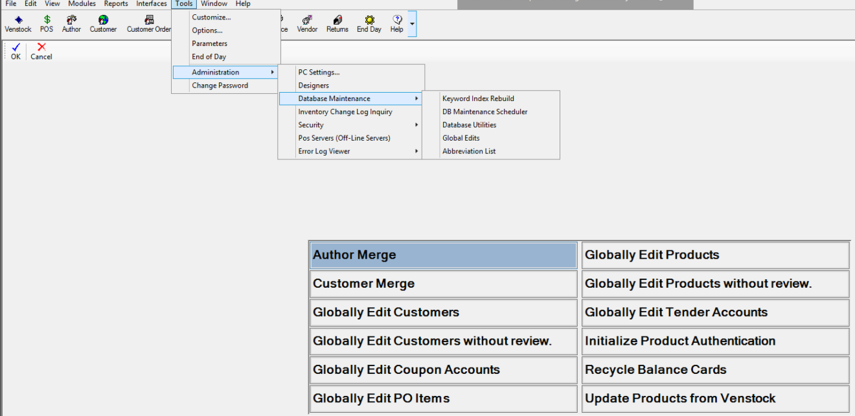Viewport: 855px width, 416px height.
Task: Open the View menu
Action: pyautogui.click(x=52, y=4)
